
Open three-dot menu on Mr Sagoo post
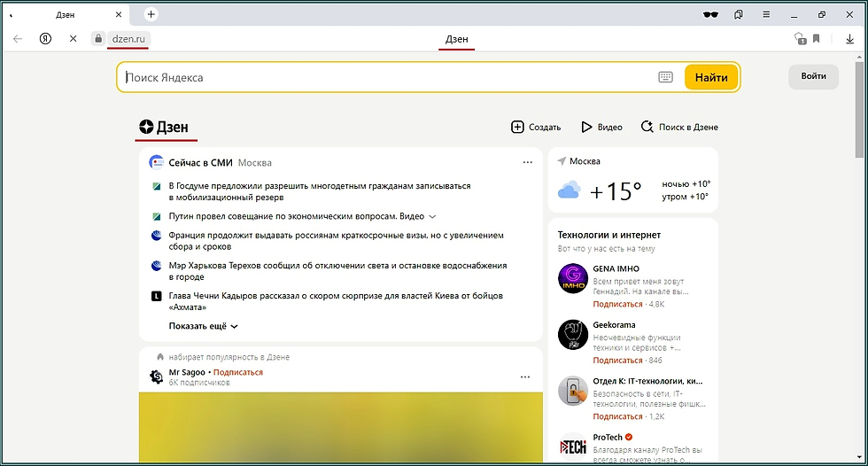pyautogui.click(x=524, y=377)
